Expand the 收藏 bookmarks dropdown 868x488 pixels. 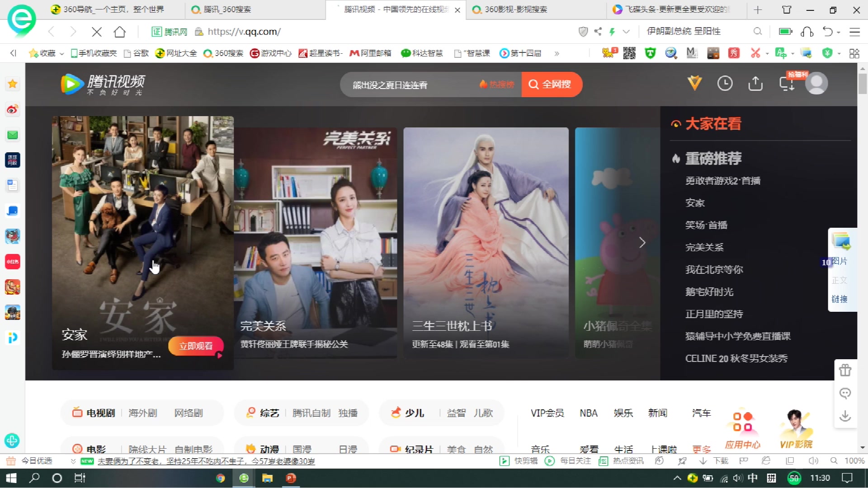(x=62, y=54)
